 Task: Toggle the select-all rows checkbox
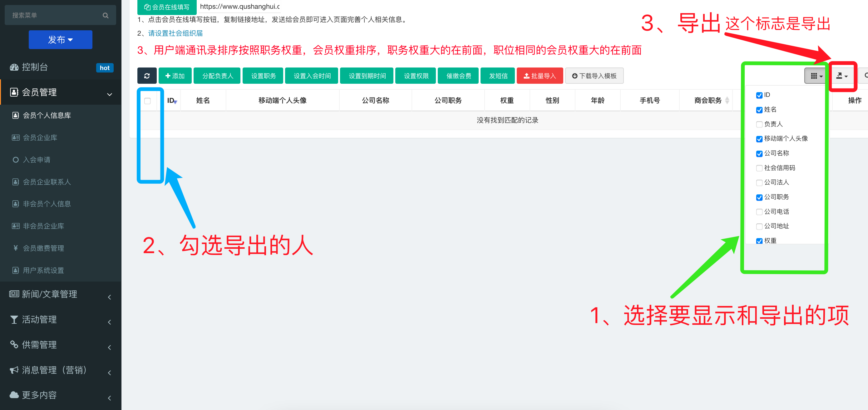click(x=147, y=101)
